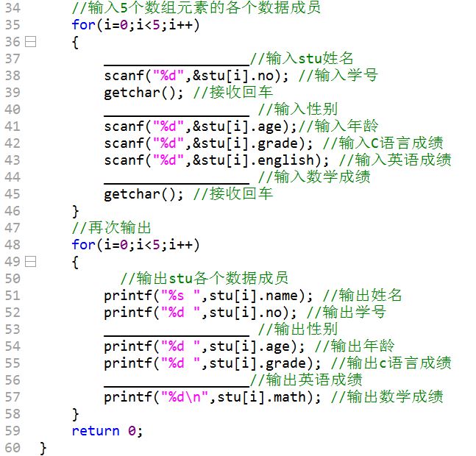Click scanf reading &stu[i].grade
Image resolution: width=476 pixels, height=456 pixels.
(208, 143)
